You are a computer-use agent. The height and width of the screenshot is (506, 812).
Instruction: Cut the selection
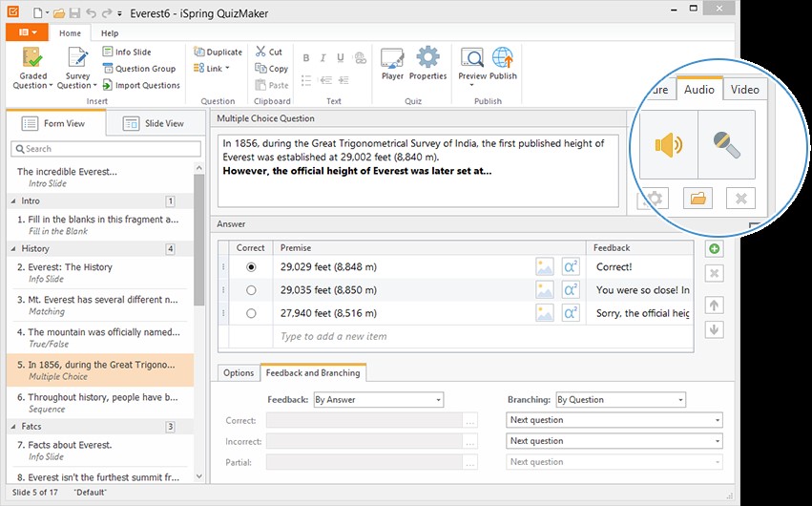tap(269, 52)
